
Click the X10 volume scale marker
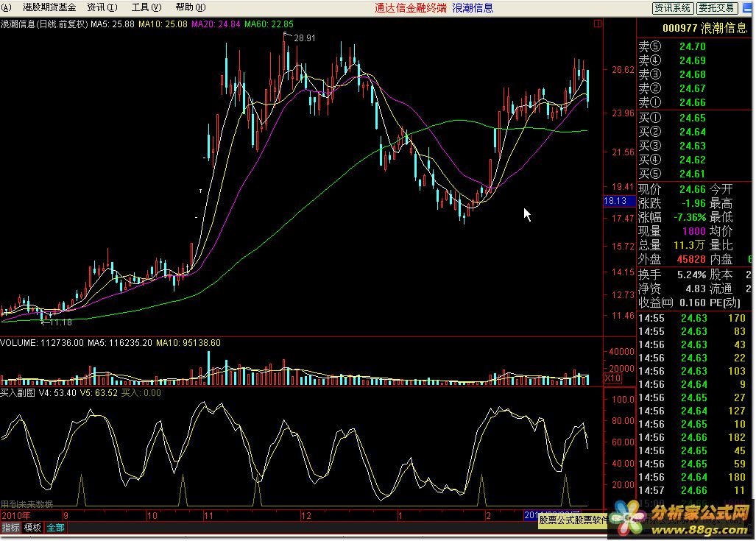tap(612, 378)
